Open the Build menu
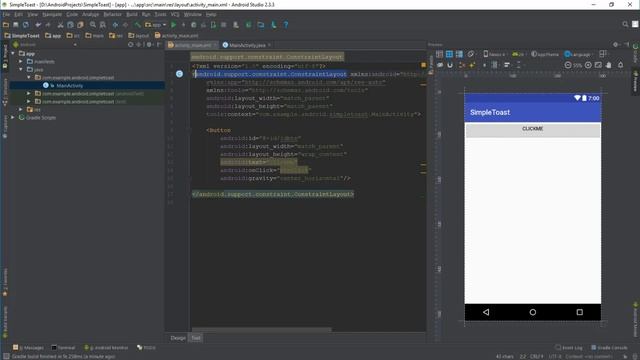 (132, 14)
